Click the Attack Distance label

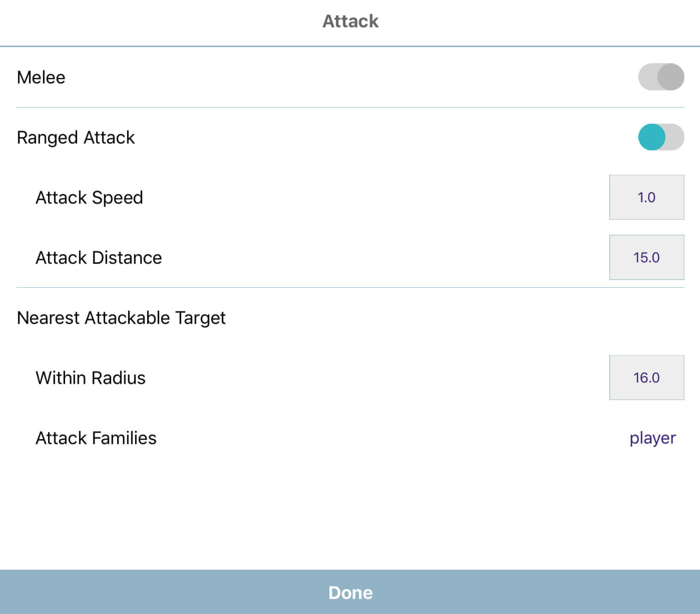pos(99,257)
